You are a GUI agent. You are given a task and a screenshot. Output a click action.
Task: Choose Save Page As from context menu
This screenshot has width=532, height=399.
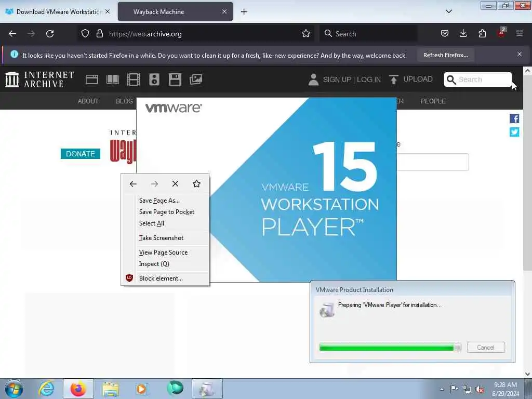click(166, 201)
